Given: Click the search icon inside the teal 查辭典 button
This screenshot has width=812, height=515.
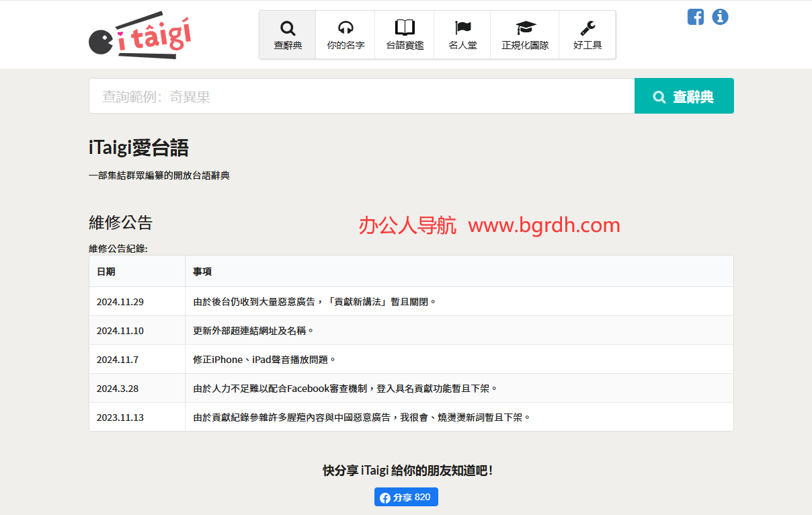Looking at the screenshot, I should click(x=659, y=96).
